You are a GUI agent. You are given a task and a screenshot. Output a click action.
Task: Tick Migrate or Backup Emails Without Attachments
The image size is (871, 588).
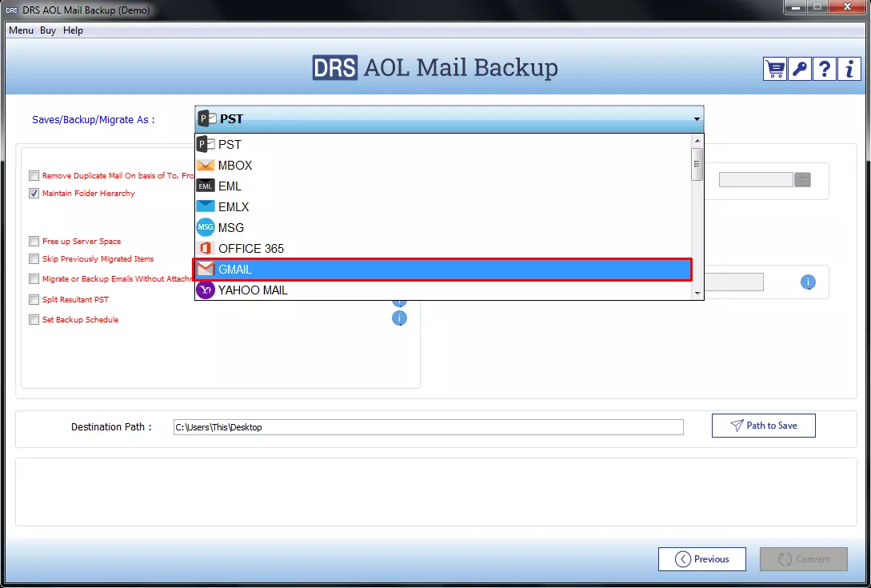(x=34, y=279)
